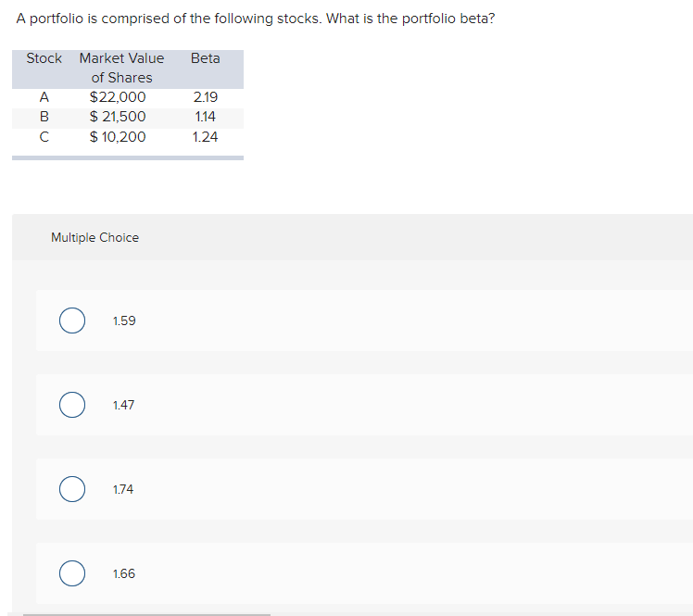Click the Stock column header
The height and width of the screenshot is (616, 693).
click(44, 58)
